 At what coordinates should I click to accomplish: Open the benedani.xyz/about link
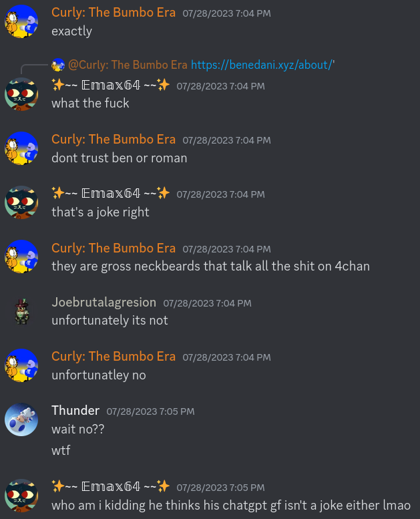262,65
